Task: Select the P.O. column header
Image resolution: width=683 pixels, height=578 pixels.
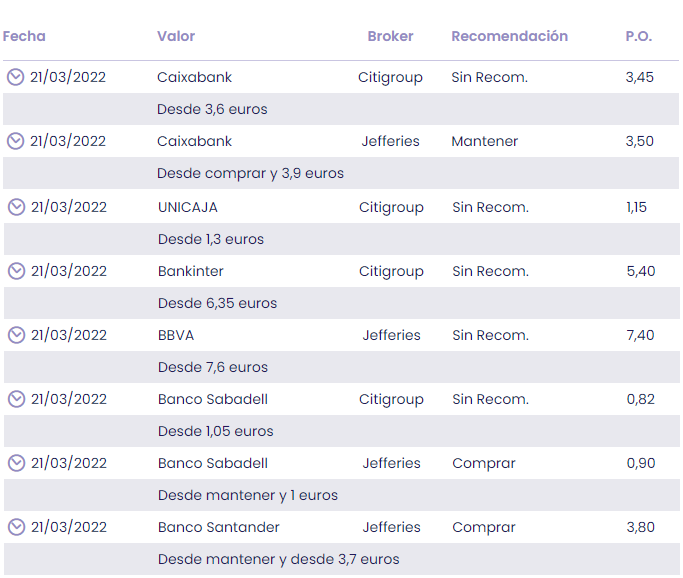Action: click(x=638, y=36)
